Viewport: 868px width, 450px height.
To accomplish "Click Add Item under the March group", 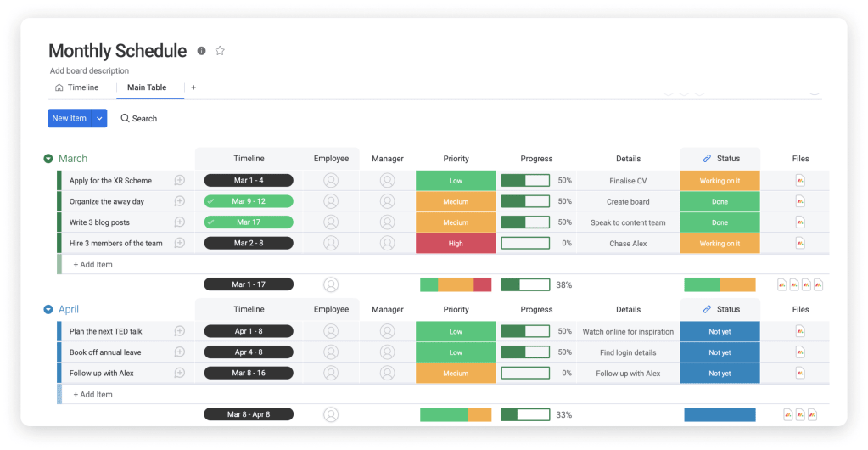I will point(92,265).
